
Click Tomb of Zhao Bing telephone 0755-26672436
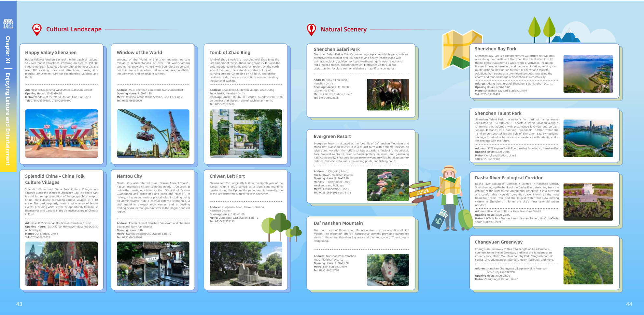(222, 104)
